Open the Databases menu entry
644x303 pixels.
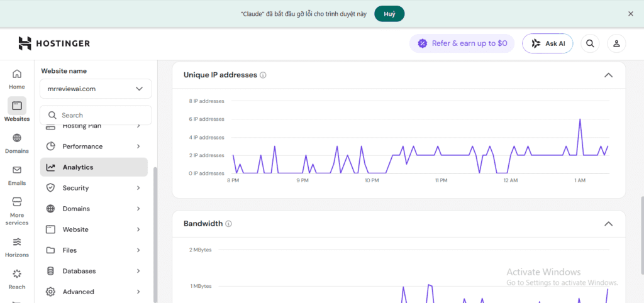pyautogui.click(x=94, y=271)
